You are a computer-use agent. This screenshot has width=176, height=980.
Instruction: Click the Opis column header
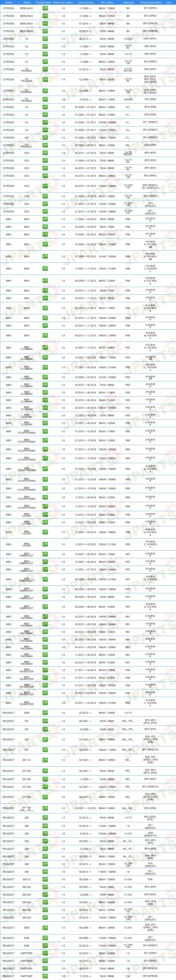169,2
